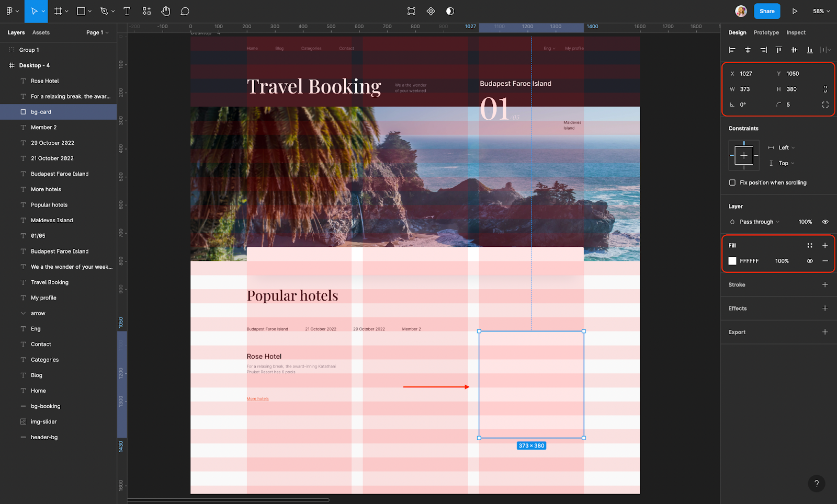Viewport: 837px width, 504px height.
Task: Click Create component icon
Action: pyautogui.click(x=431, y=11)
